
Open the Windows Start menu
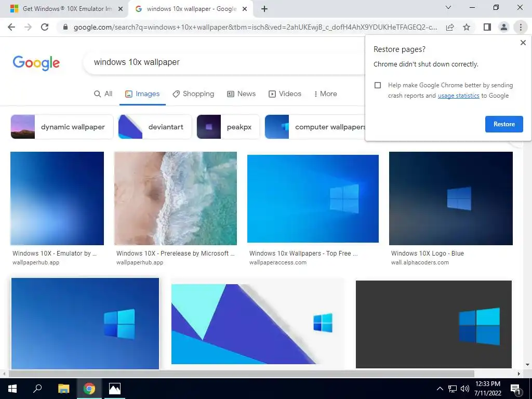(12, 389)
